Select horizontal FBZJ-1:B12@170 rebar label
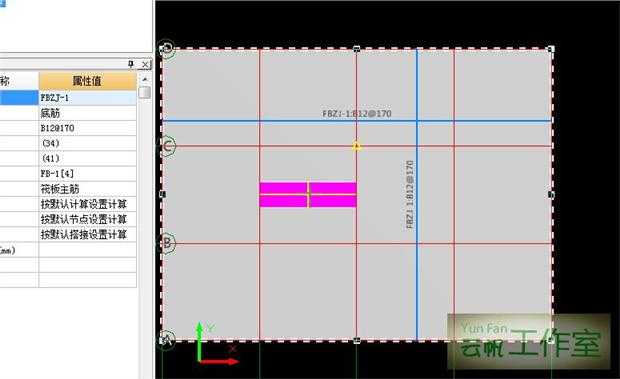 click(357, 114)
